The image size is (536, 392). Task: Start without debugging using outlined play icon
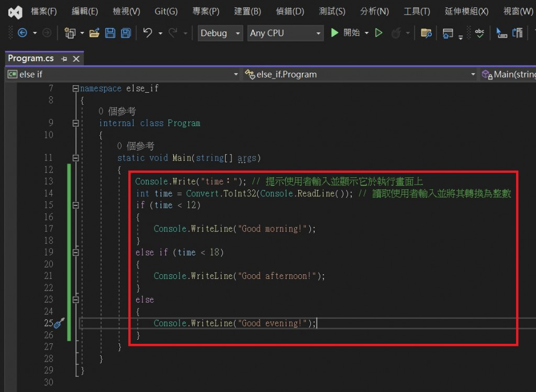[x=379, y=33]
